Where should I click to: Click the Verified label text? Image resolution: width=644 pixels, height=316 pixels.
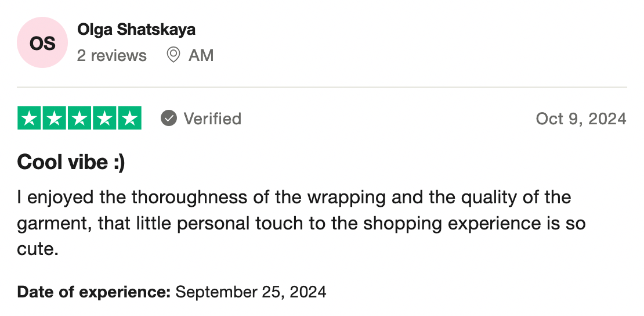tap(212, 119)
